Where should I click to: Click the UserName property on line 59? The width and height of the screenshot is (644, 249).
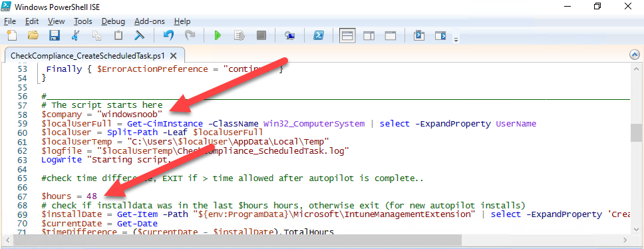(516, 123)
